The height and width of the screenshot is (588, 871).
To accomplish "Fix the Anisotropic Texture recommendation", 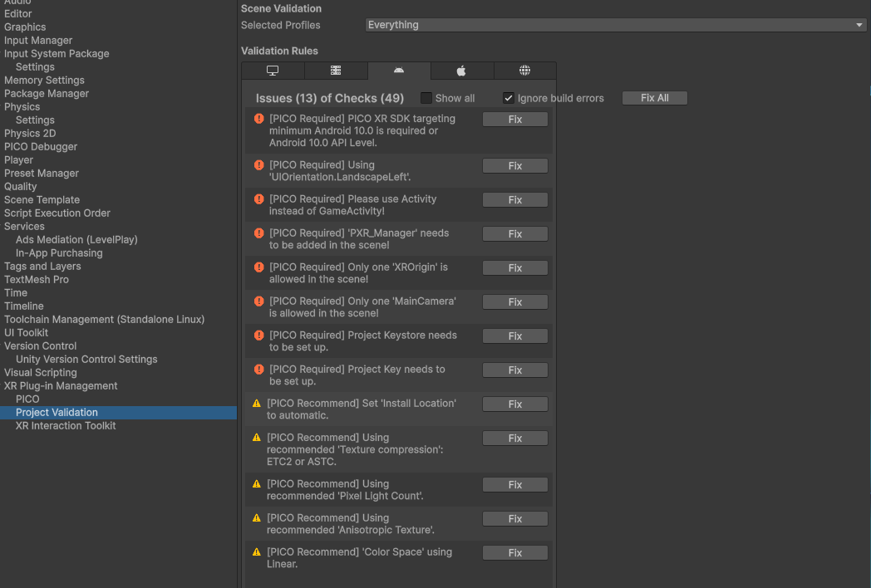I will point(515,519).
